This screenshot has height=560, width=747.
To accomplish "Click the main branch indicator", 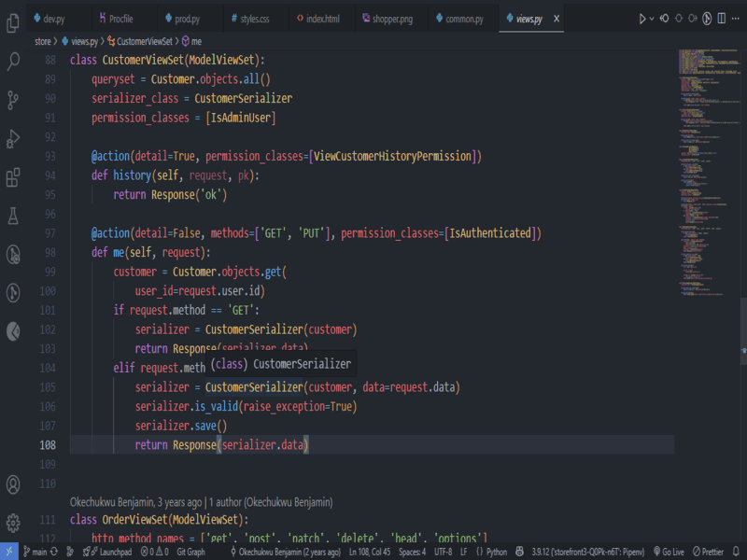I will [35, 552].
